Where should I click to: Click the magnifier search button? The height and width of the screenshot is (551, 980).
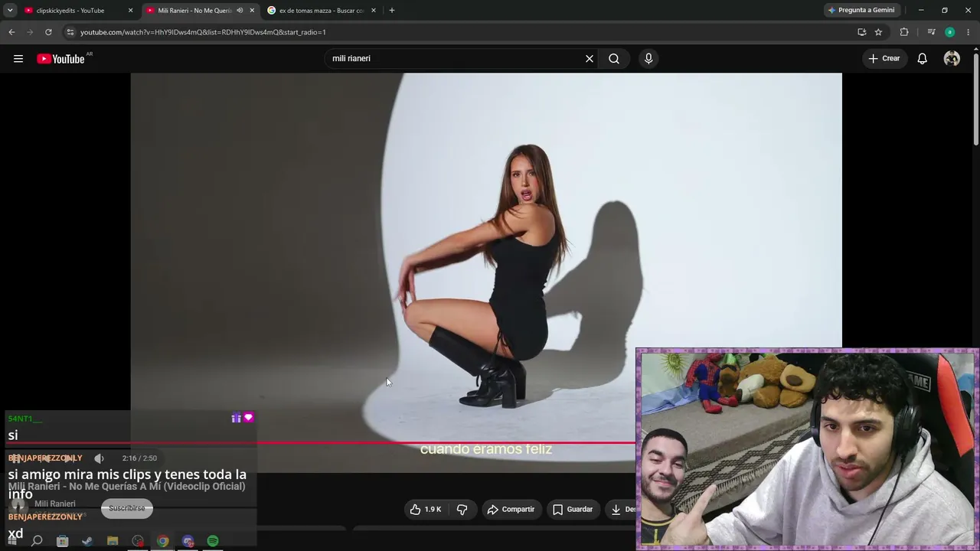(614, 59)
